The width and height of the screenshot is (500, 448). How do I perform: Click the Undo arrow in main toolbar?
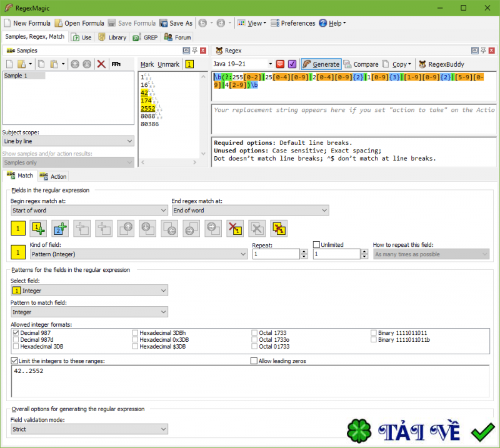[x=202, y=23]
